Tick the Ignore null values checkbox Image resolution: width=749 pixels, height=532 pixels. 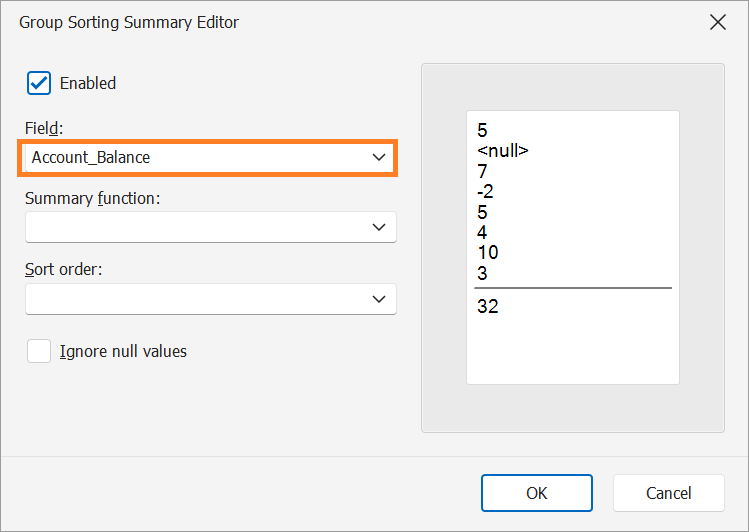coord(39,351)
